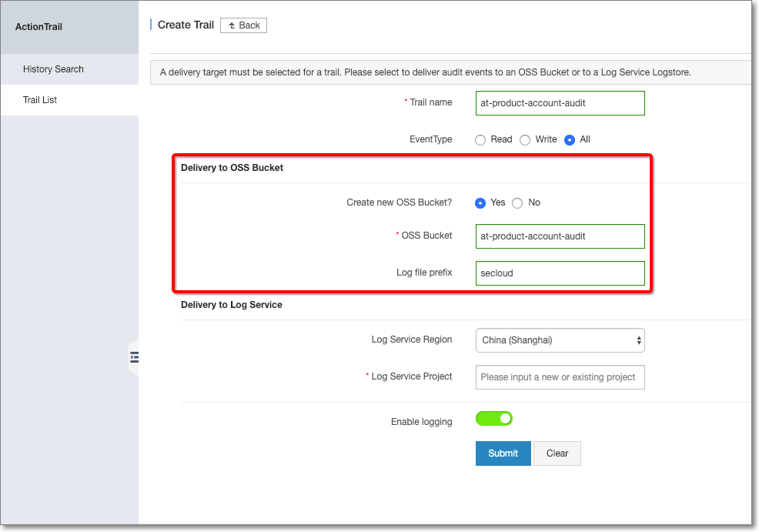Choose No for creating a new OSS Bucket

coord(517,202)
